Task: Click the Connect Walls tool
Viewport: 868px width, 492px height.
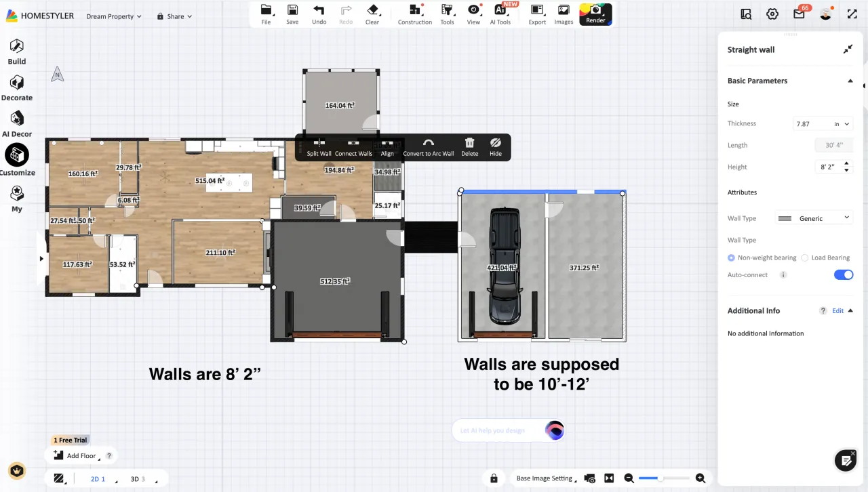Action: (x=353, y=147)
